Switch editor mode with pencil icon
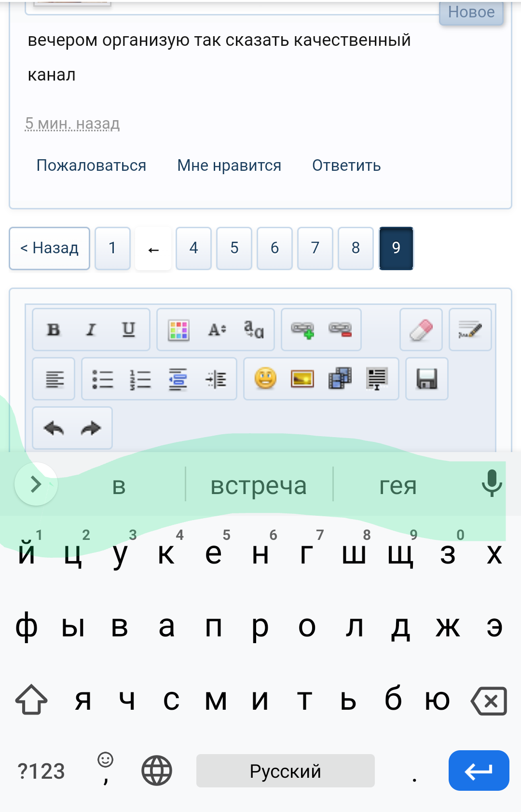 click(470, 330)
